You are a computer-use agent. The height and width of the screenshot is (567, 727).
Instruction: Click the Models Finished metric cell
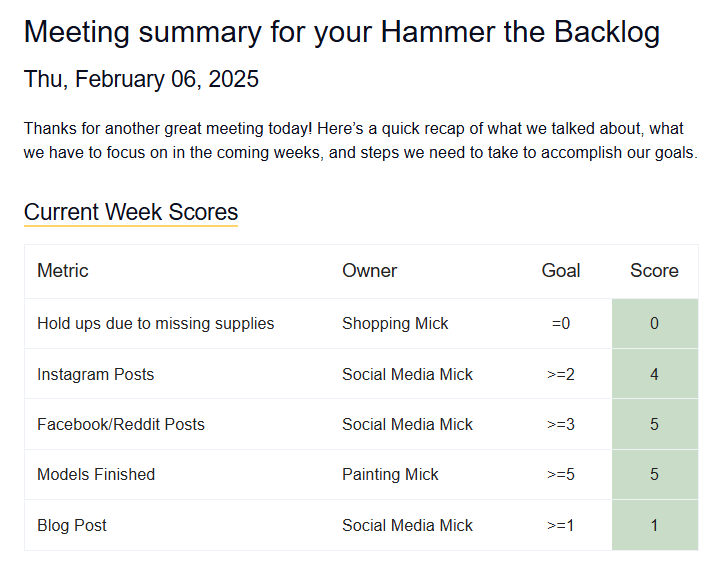(96, 474)
